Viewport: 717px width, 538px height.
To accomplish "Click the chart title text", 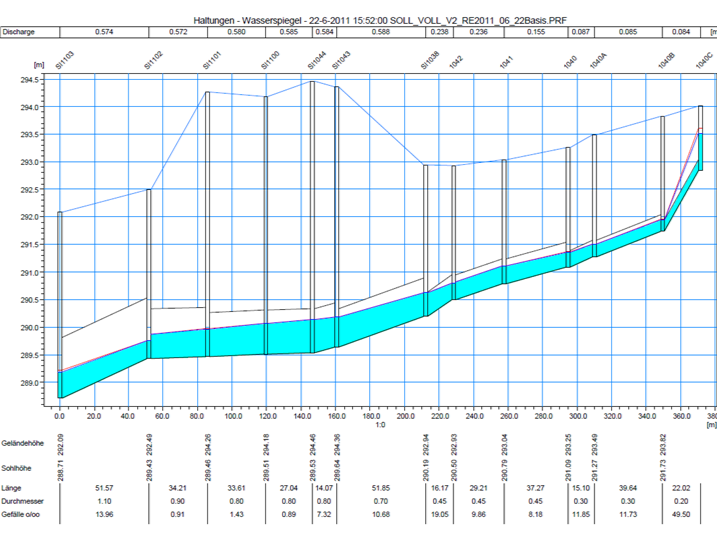I will tap(358, 19).
